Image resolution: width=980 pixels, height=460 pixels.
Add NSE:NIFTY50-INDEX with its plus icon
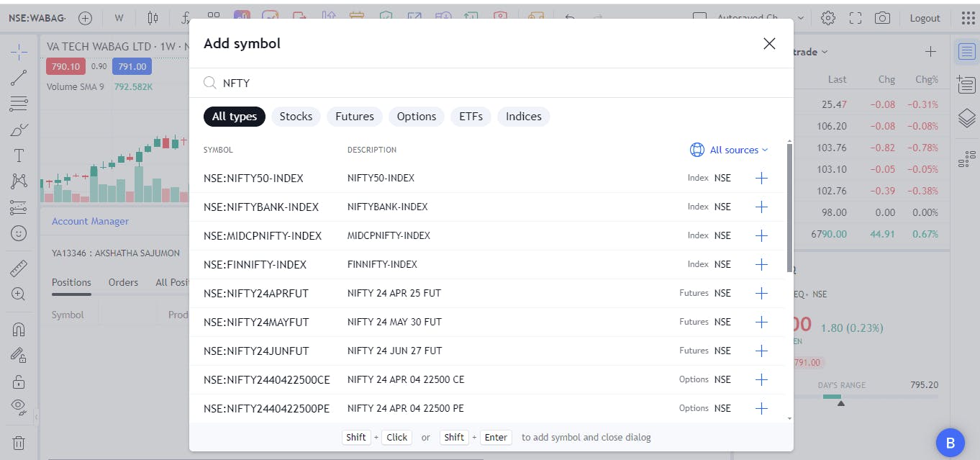tap(761, 178)
